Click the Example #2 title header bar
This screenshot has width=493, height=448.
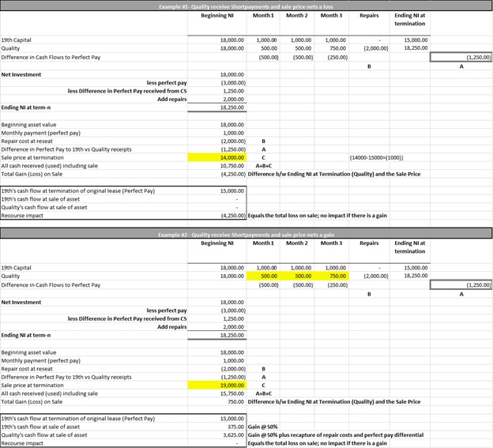click(x=245, y=235)
